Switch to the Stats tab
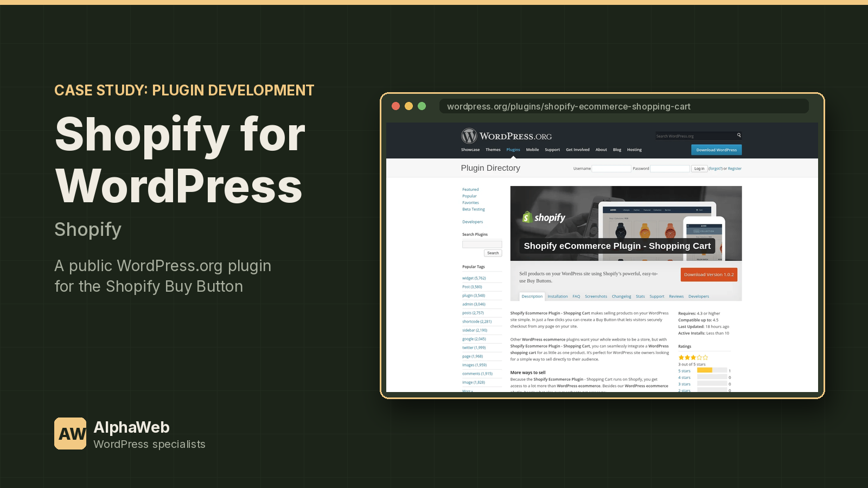Screen dimensions: 868x488 tap(640, 297)
